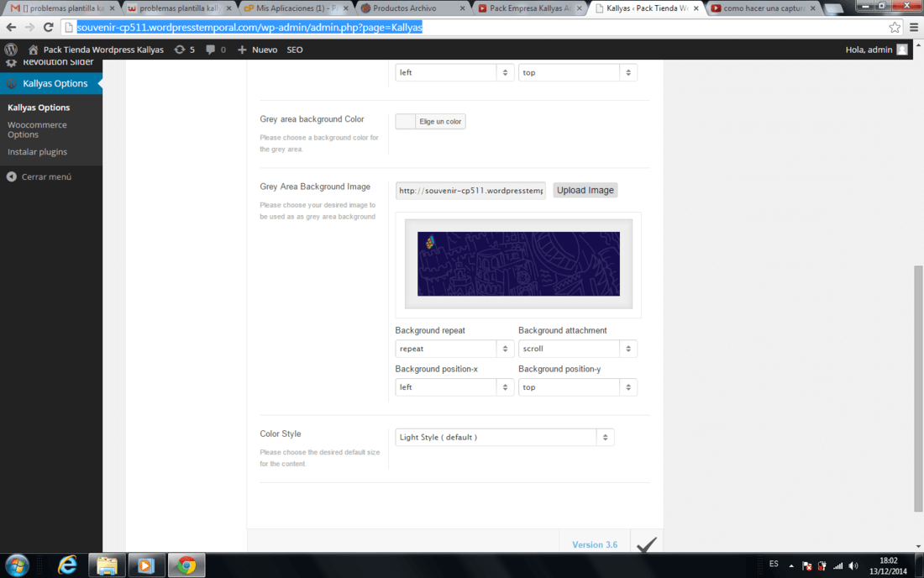Bookmark page with star icon

pyautogui.click(x=895, y=27)
